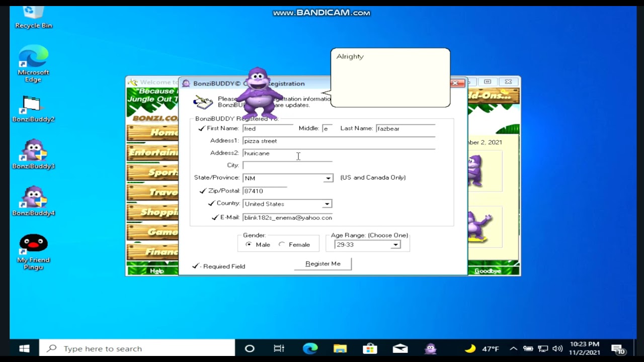Select the Male gender radio button
The image size is (644, 362).
[x=249, y=244]
